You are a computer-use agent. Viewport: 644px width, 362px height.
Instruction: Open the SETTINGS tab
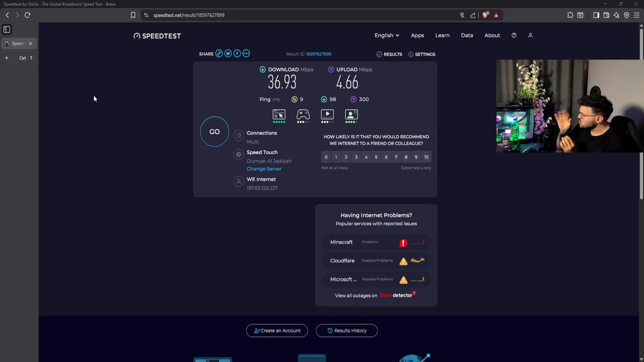(422, 54)
